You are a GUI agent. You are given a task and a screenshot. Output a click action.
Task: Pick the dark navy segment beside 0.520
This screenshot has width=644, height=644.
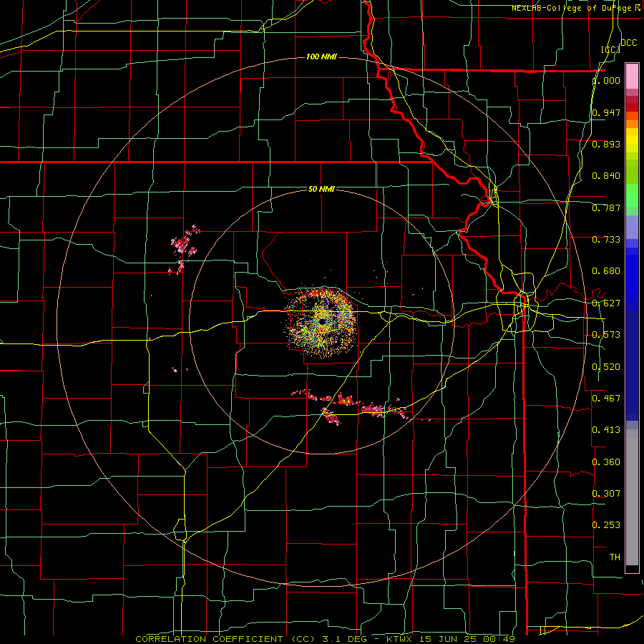(632, 366)
